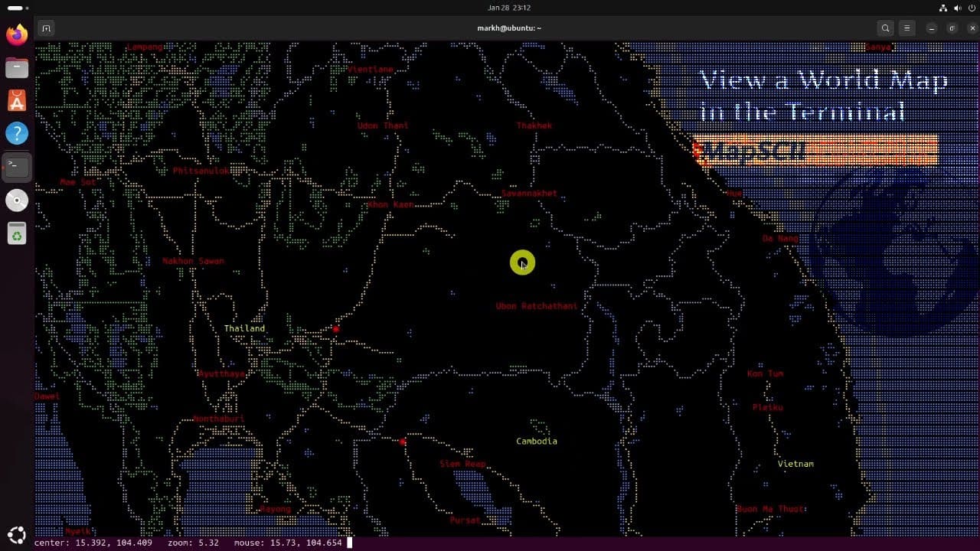The image size is (980, 551).
Task: Open the App Center dock icon
Action: (x=17, y=101)
